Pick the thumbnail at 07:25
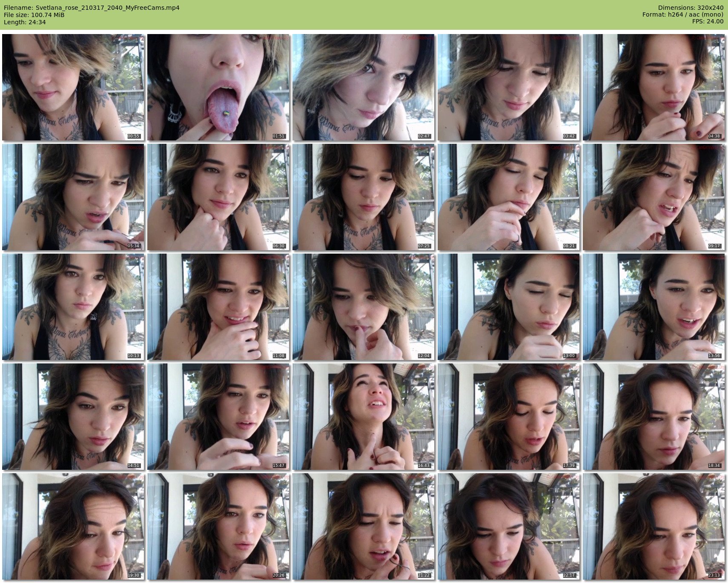 pyautogui.click(x=364, y=197)
